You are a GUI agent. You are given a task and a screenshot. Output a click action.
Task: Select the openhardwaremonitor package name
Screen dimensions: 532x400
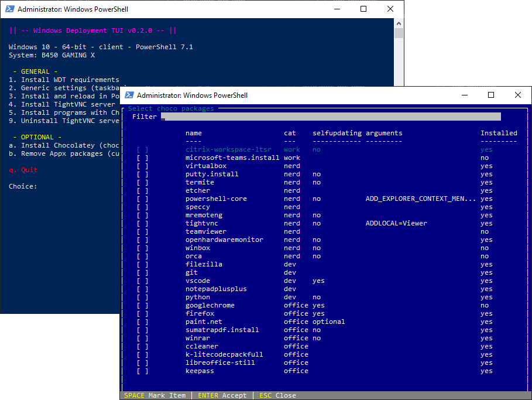coord(224,240)
